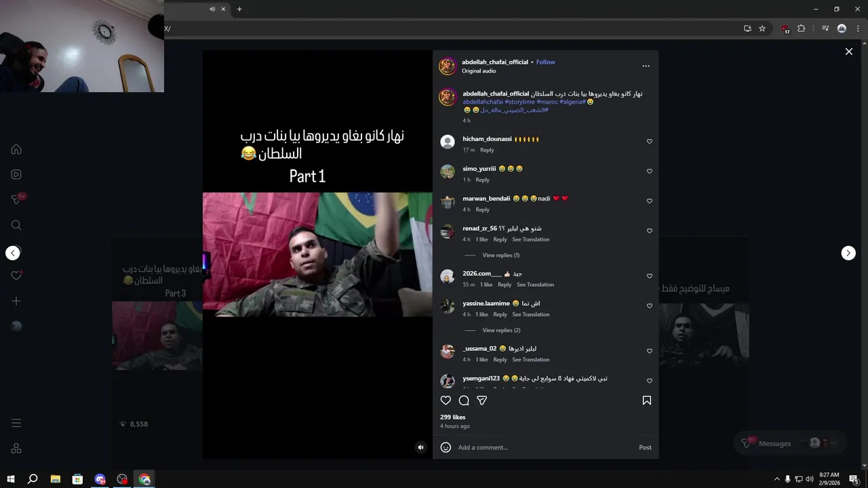Open Search from the left sidebar
The height and width of the screenshot is (488, 868).
tap(16, 225)
